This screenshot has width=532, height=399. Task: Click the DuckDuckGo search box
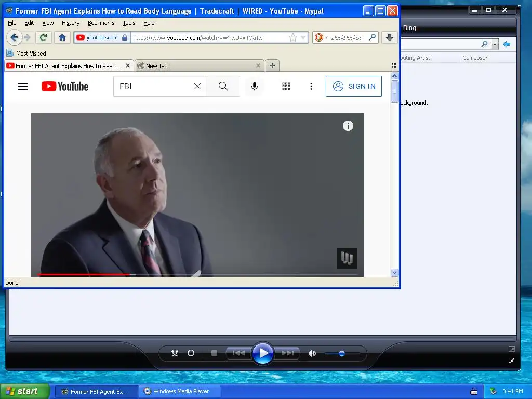pyautogui.click(x=347, y=37)
